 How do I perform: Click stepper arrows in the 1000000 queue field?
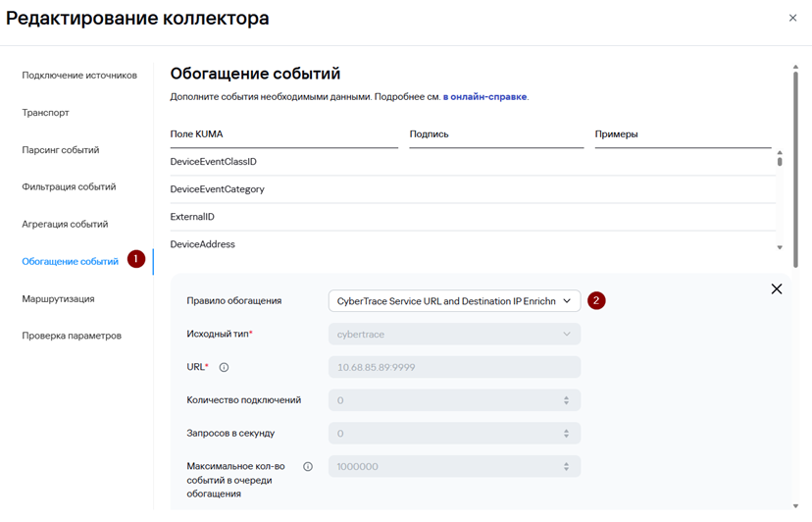pyautogui.click(x=566, y=466)
